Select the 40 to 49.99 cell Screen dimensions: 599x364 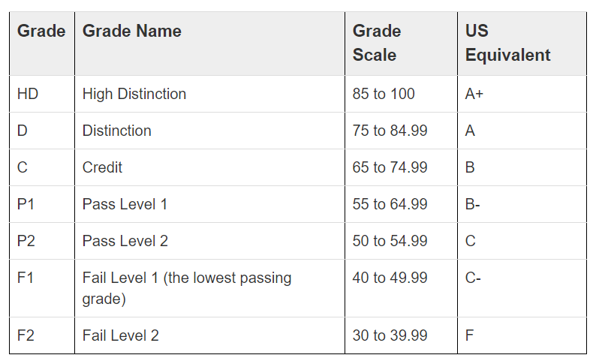tap(390, 278)
